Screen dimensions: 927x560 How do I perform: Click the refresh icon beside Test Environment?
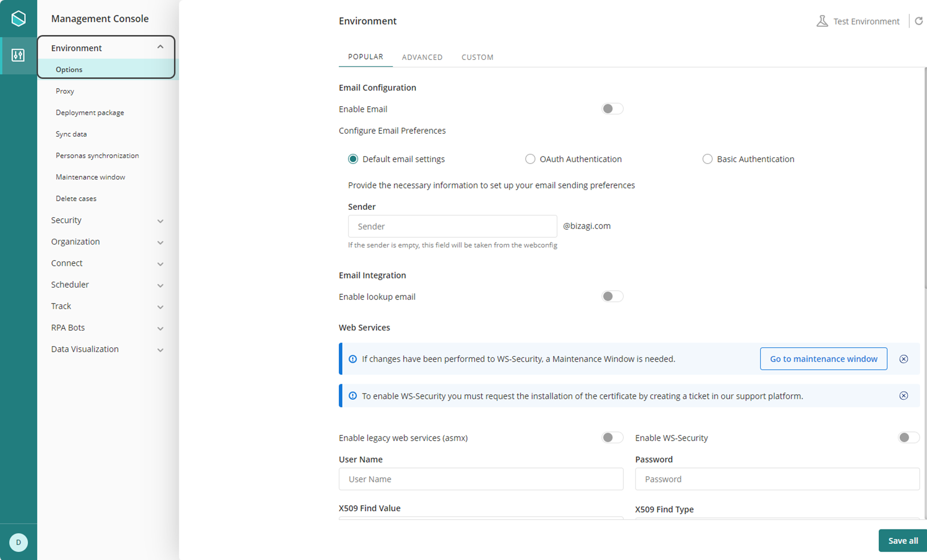919,21
